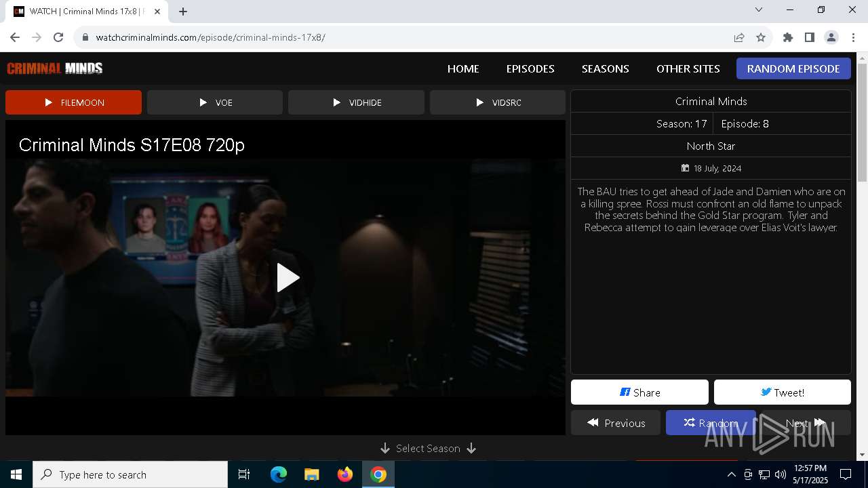The image size is (868, 488).
Task: Expand the Select Season section
Action: point(428,448)
